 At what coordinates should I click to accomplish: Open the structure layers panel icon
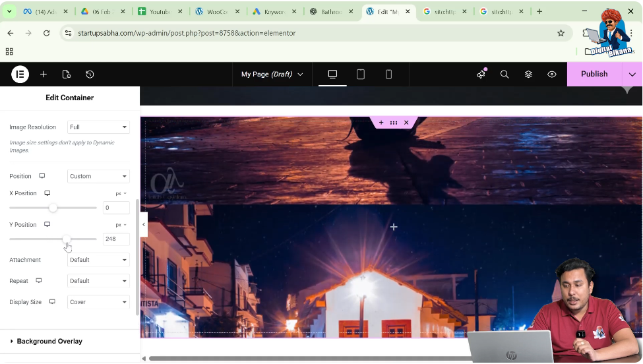[528, 75]
